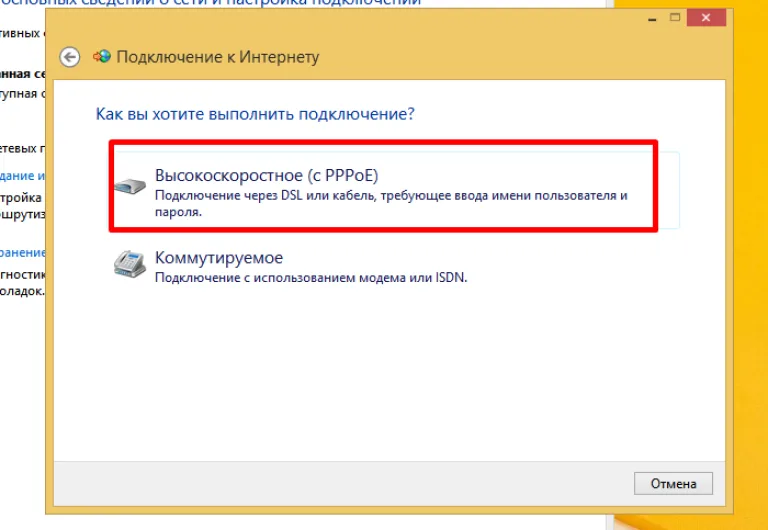768x530 pixels.
Task: Click the Подключение к Интернету title text
Action: tap(218, 57)
